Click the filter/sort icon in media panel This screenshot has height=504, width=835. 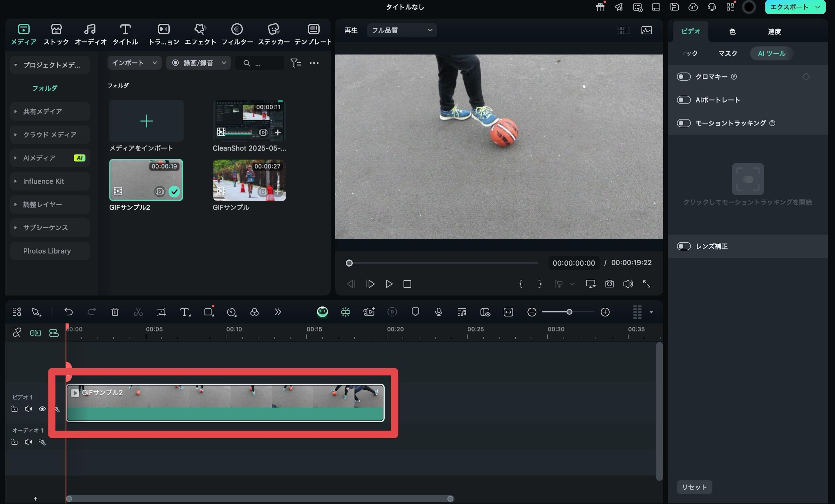coord(296,63)
